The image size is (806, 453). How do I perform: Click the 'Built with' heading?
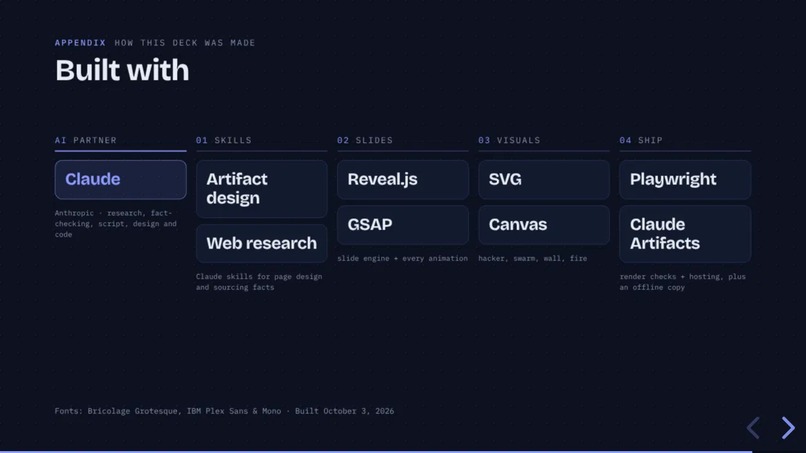coord(122,70)
